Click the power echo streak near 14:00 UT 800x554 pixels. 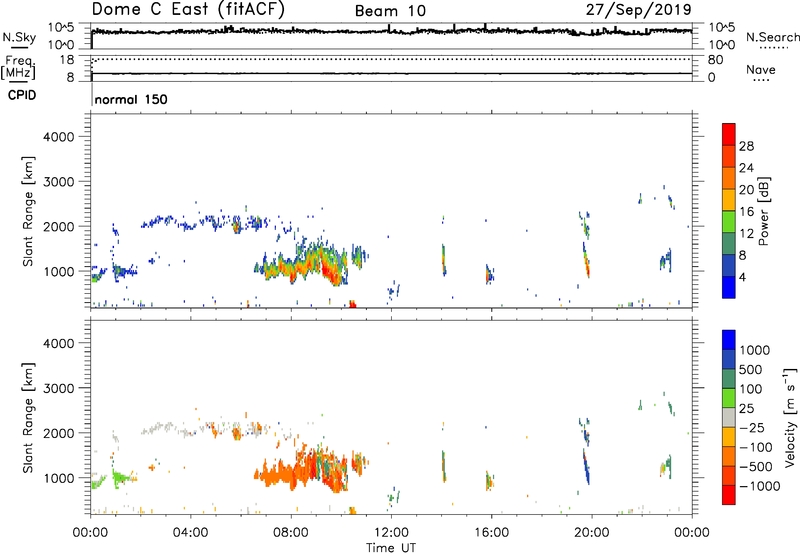pos(444,260)
